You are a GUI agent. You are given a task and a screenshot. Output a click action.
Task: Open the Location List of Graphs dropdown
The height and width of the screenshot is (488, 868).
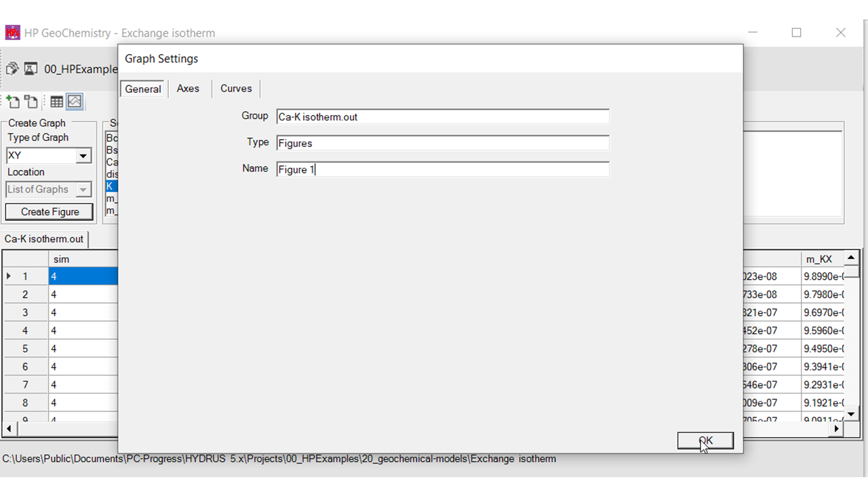pyautogui.click(x=83, y=190)
